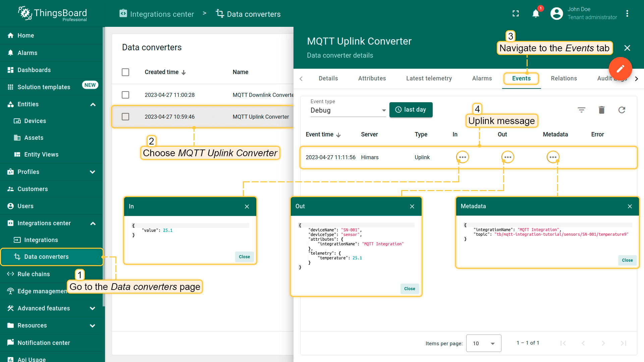The height and width of the screenshot is (362, 644).
Task: Toggle the select-all converters checkbox
Action: (125, 72)
